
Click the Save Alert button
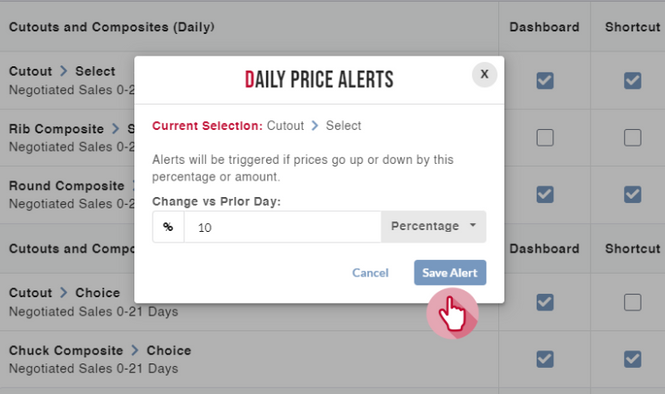click(450, 273)
